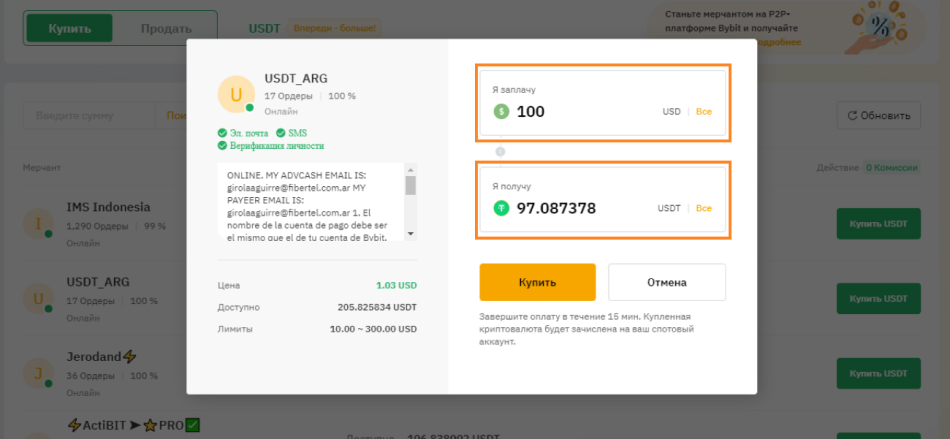This screenshot has width=950, height=439.
Task: Click Купить USDT for USDT_ARG row
Action: tap(878, 299)
